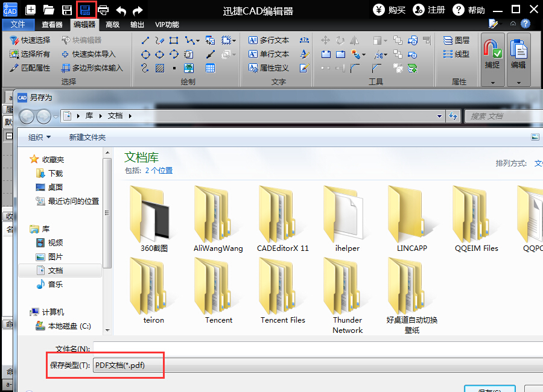Select Videos (视频) library in sidebar
543x392 pixels.
[x=49, y=242]
